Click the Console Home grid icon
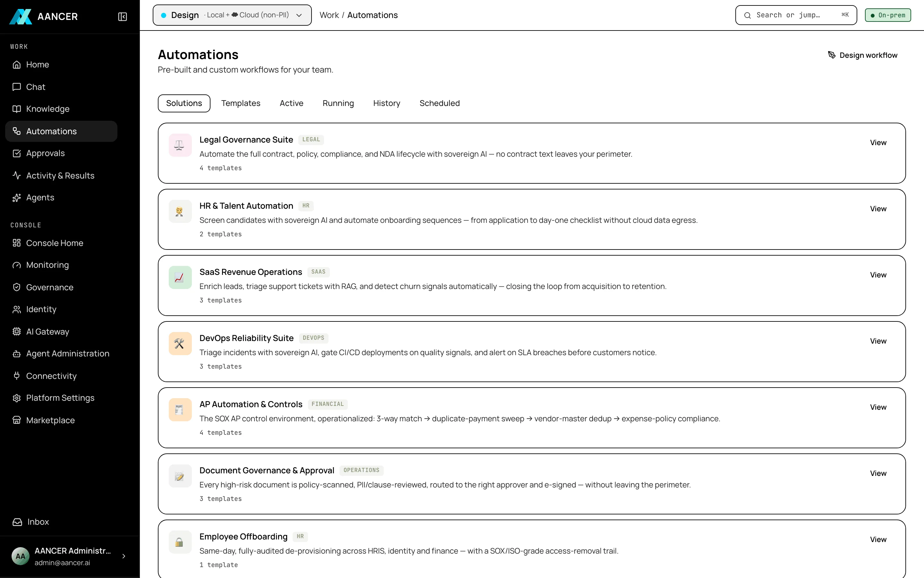 [x=16, y=243]
